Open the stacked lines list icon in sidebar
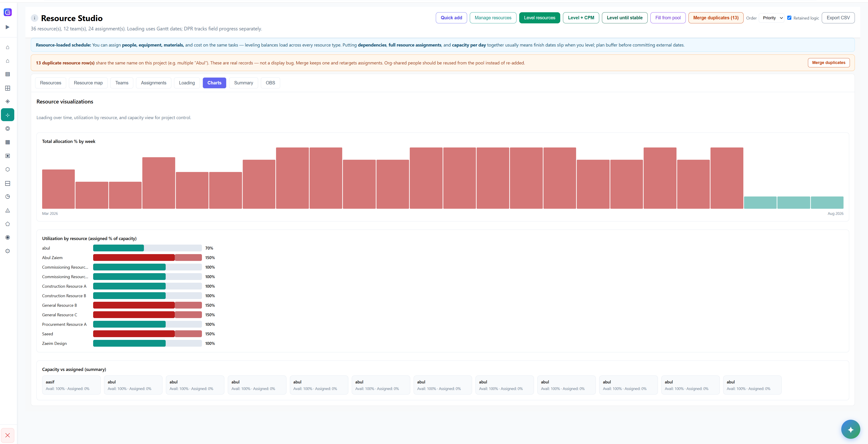Image resolution: width=868 pixels, height=444 pixels. coord(7,74)
